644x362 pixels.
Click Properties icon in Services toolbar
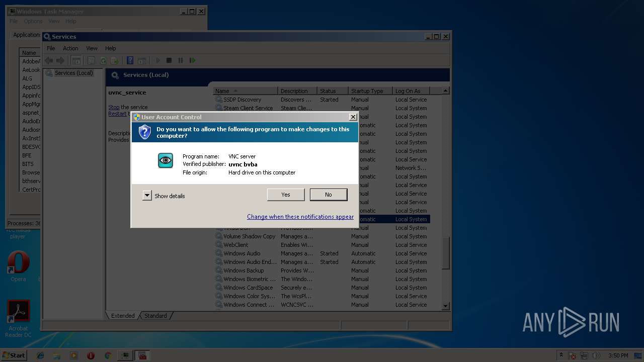pos(91,60)
